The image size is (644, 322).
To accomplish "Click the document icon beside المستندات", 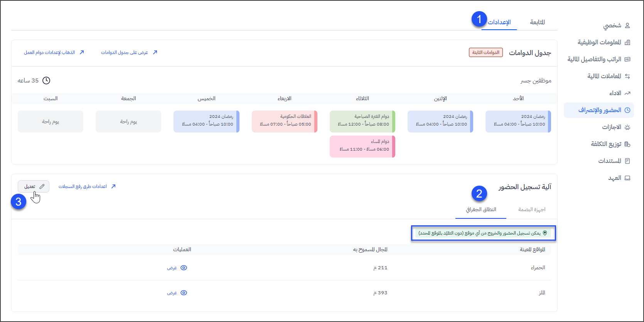I will coord(627,161).
